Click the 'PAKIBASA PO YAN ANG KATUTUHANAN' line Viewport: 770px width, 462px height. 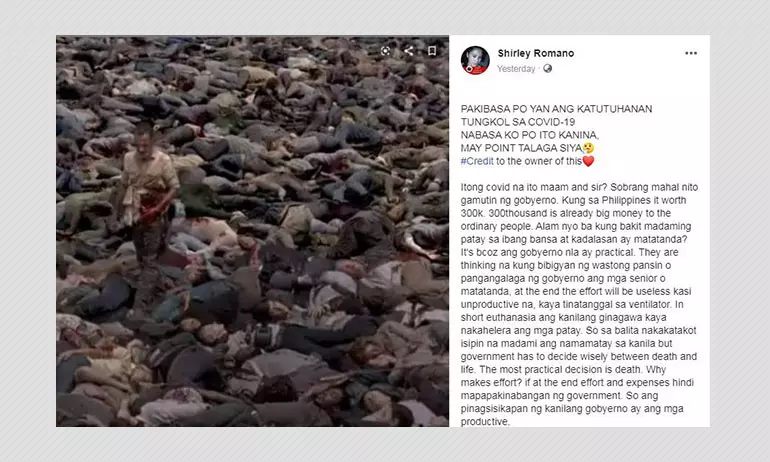tap(556, 109)
